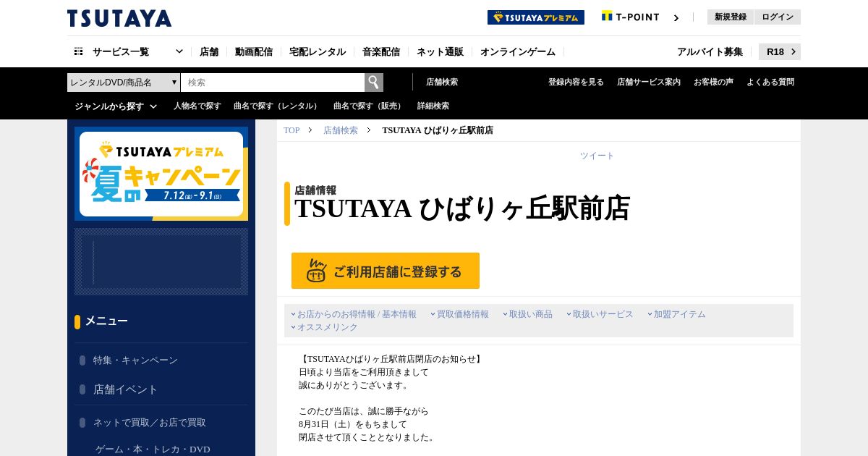Image resolution: width=868 pixels, height=456 pixels.
Task: Click the search text field
Action: (x=273, y=82)
